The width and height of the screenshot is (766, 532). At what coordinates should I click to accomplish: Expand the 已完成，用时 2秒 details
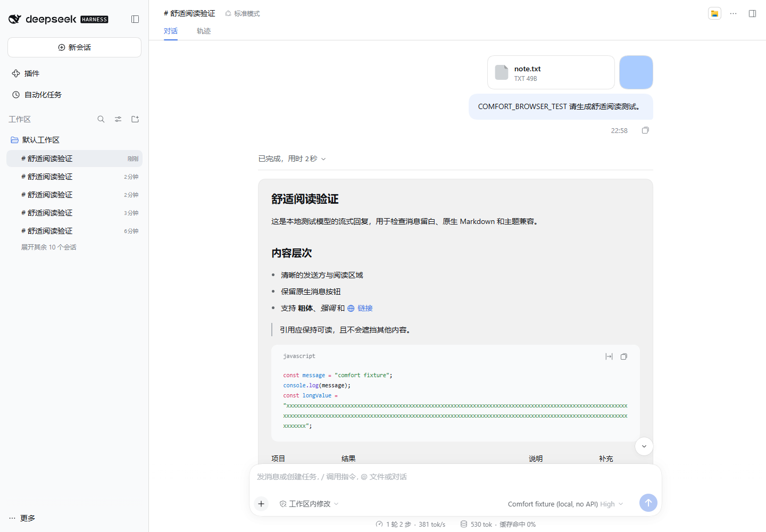292,159
